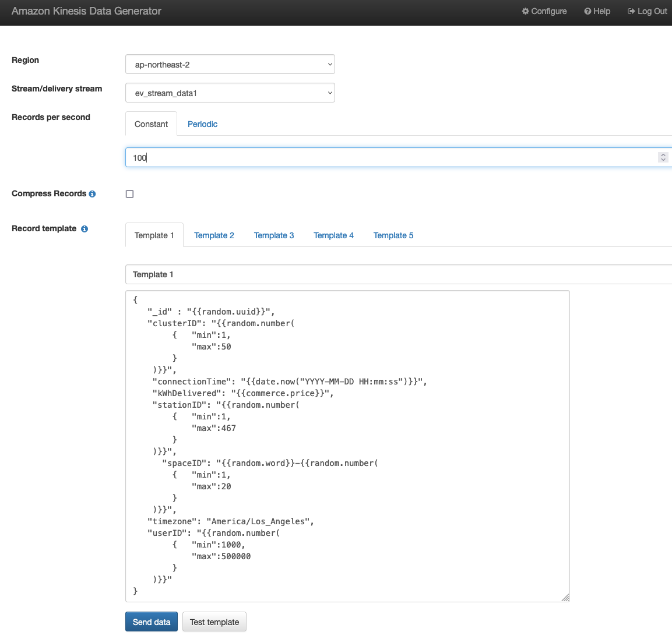The image size is (672, 639).
Task: Click the Template 1 name field
Action: click(399, 274)
